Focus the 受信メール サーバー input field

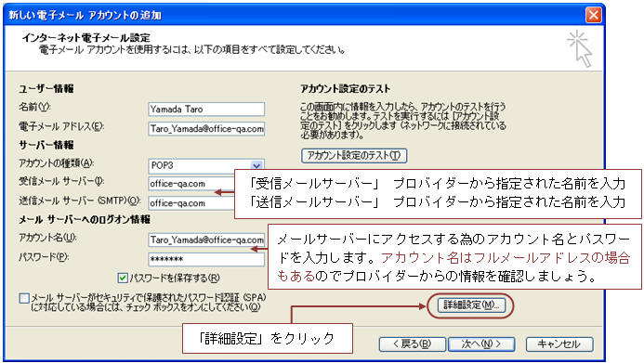coord(191,183)
